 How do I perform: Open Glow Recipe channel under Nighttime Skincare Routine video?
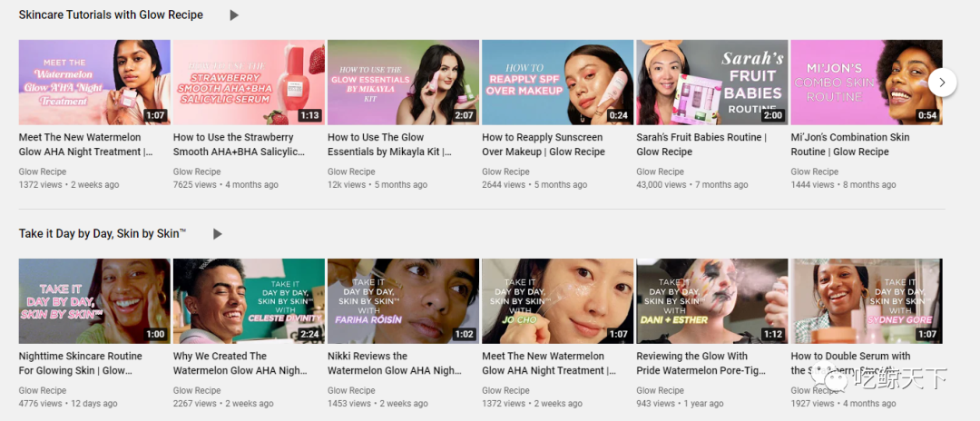43,390
